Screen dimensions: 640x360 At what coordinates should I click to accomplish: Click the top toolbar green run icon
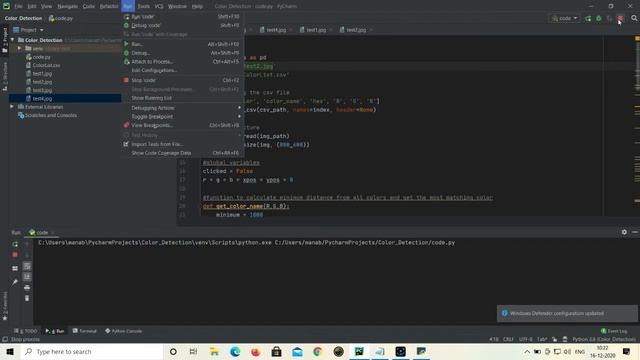point(588,18)
